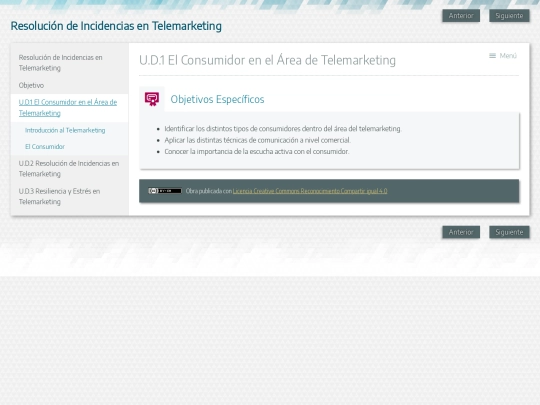Click the bottom Siguiente button
Viewport: 540px width, 405px height.
coord(509,232)
